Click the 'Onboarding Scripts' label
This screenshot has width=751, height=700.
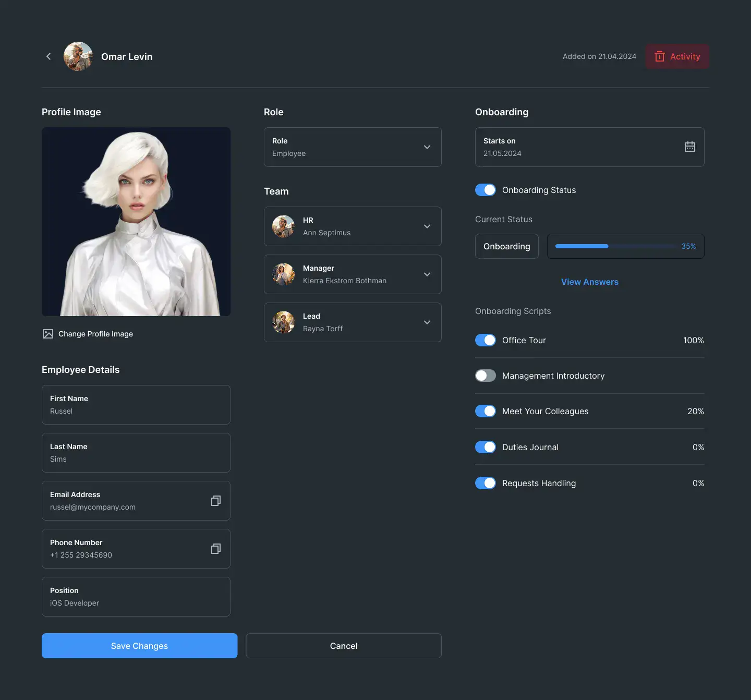(x=513, y=311)
